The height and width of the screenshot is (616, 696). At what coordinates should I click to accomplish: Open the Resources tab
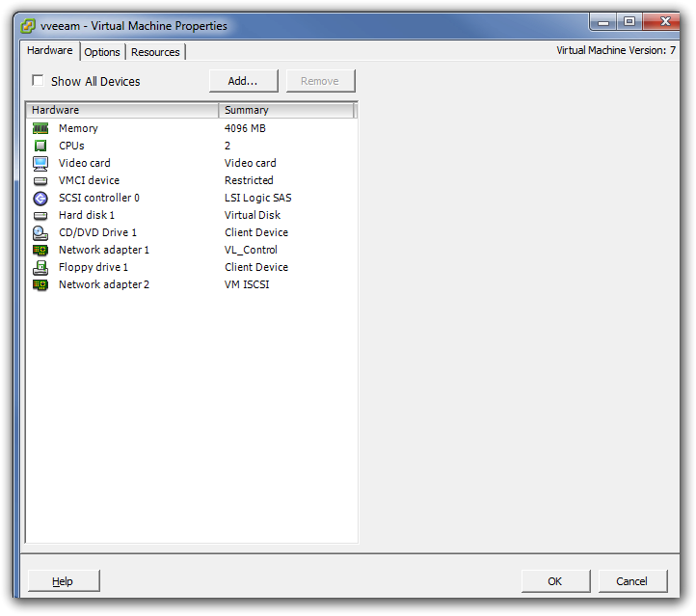click(155, 52)
